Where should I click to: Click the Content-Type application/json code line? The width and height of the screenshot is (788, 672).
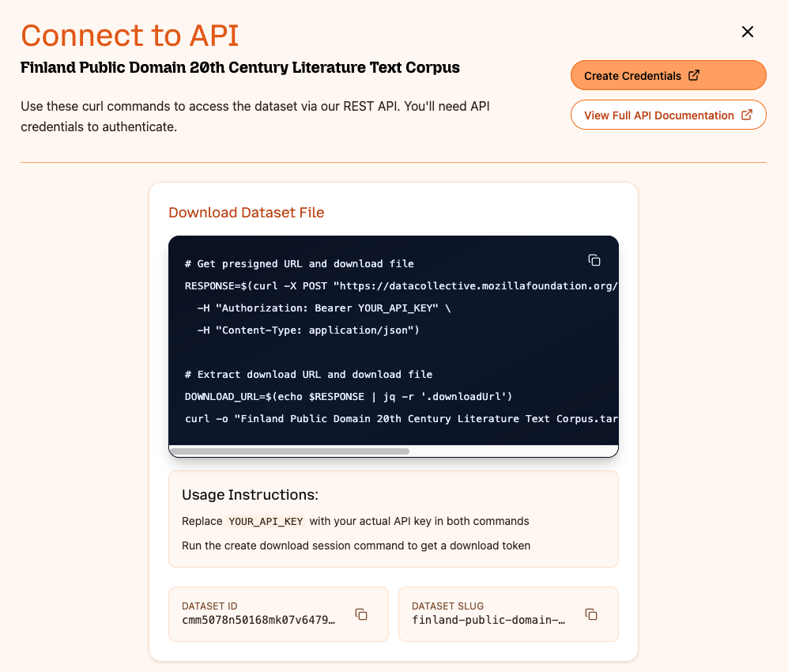[308, 330]
